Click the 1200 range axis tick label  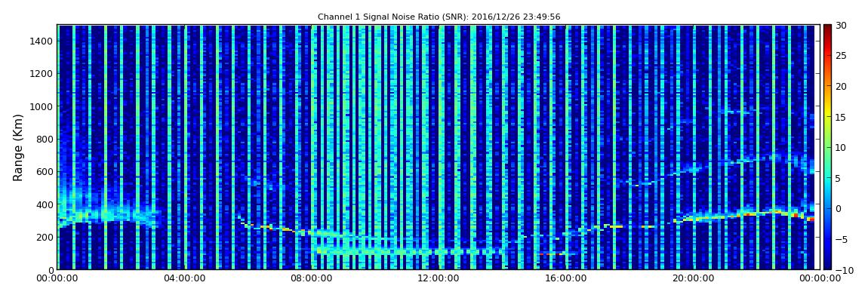coord(42,74)
